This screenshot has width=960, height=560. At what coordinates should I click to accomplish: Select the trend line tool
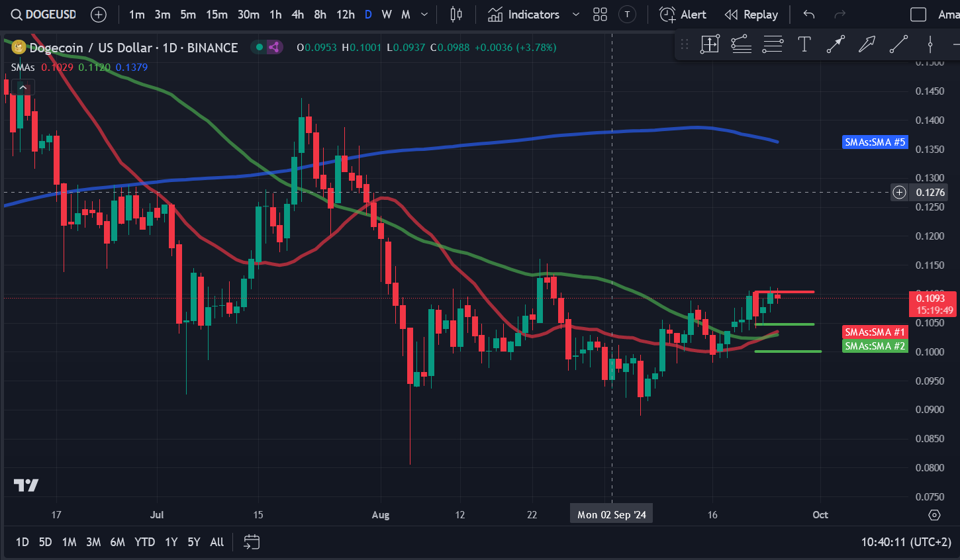pyautogui.click(x=898, y=44)
